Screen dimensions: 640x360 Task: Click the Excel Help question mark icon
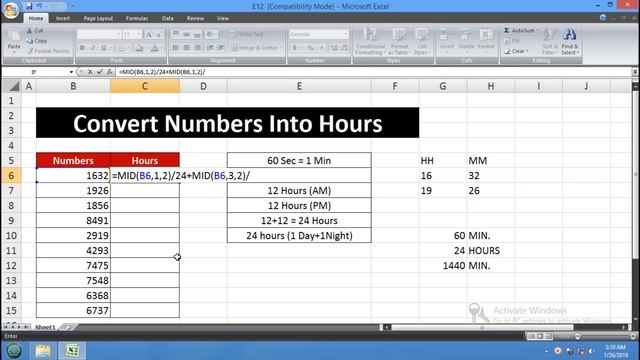click(603, 18)
